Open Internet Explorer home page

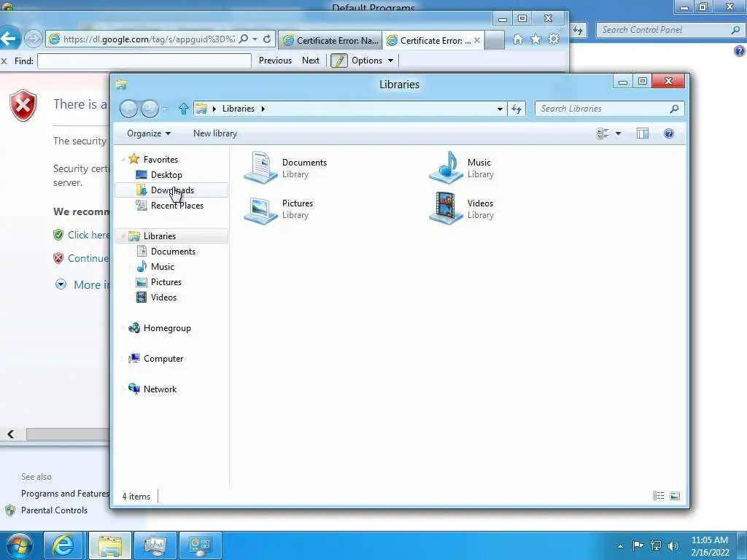(518, 39)
